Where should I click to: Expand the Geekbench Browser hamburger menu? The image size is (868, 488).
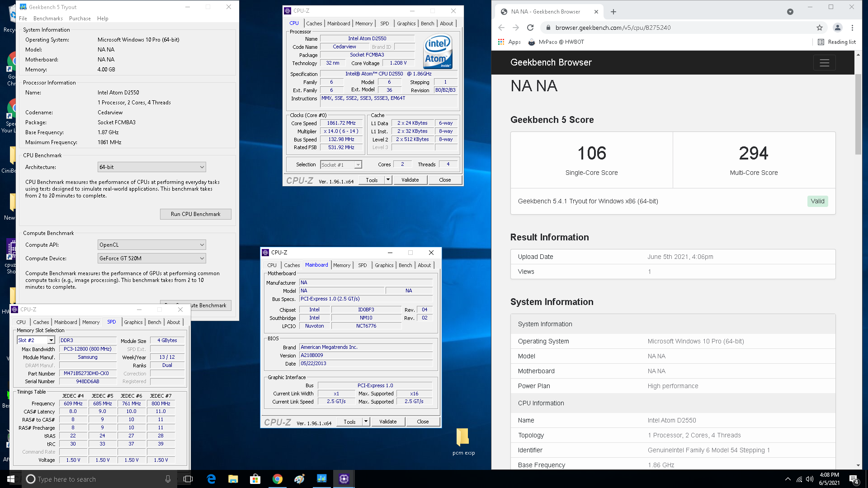pyautogui.click(x=824, y=63)
